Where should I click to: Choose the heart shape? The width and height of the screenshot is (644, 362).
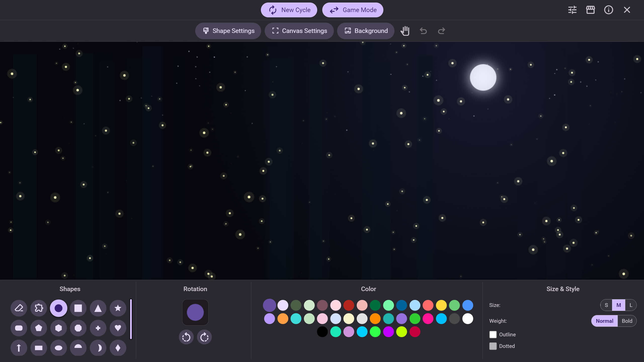click(117, 328)
